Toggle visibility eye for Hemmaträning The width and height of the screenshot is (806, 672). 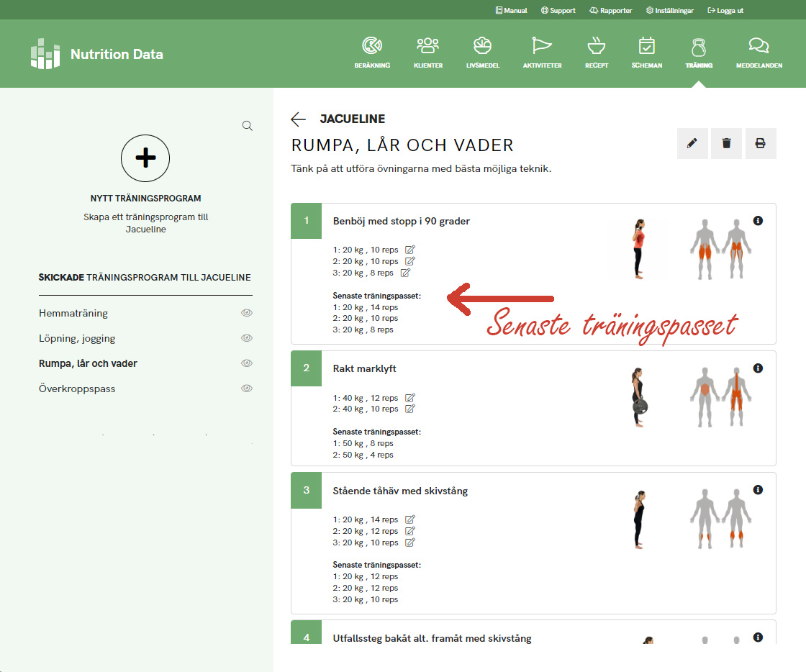point(247,313)
